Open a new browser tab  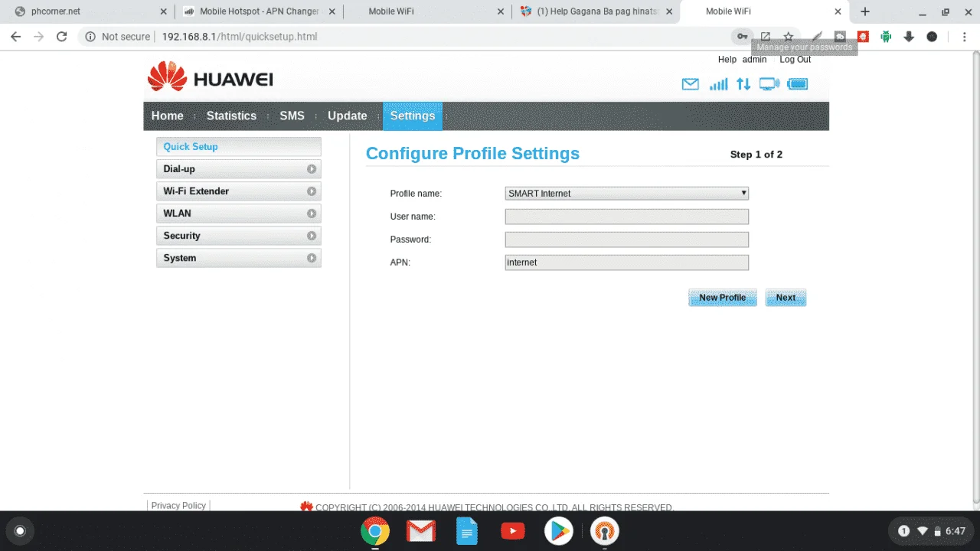click(865, 11)
